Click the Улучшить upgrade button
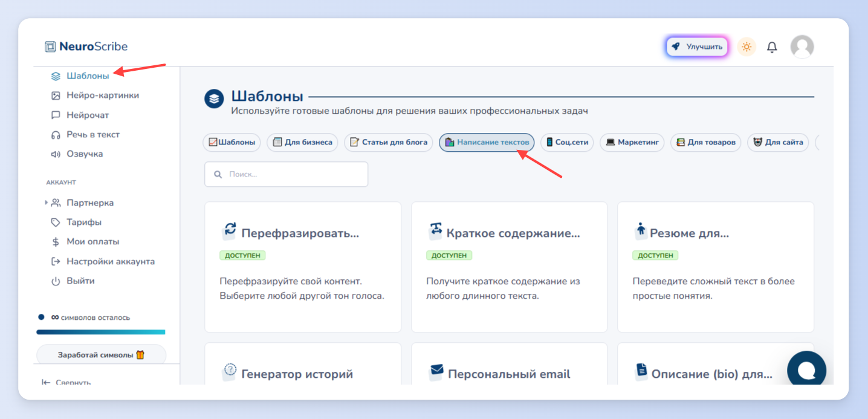The image size is (868, 419). (x=697, y=47)
